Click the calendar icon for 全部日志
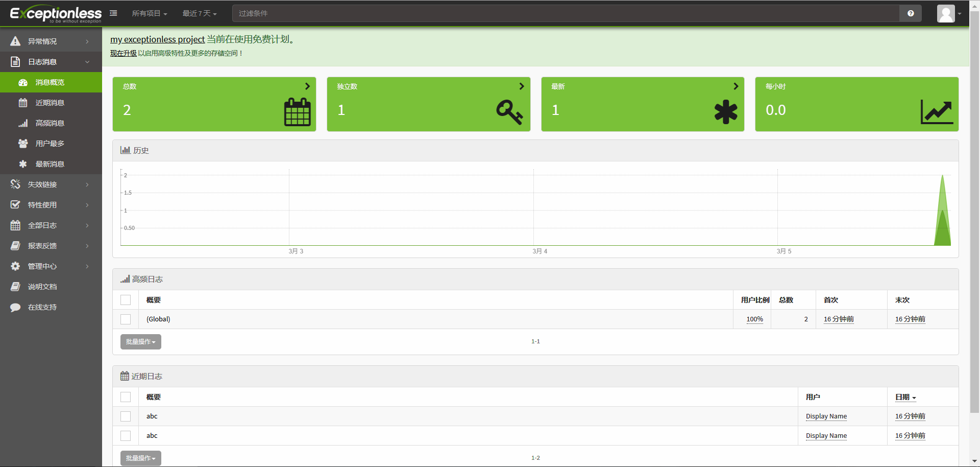Viewport: 980px width, 467px height. [x=15, y=225]
